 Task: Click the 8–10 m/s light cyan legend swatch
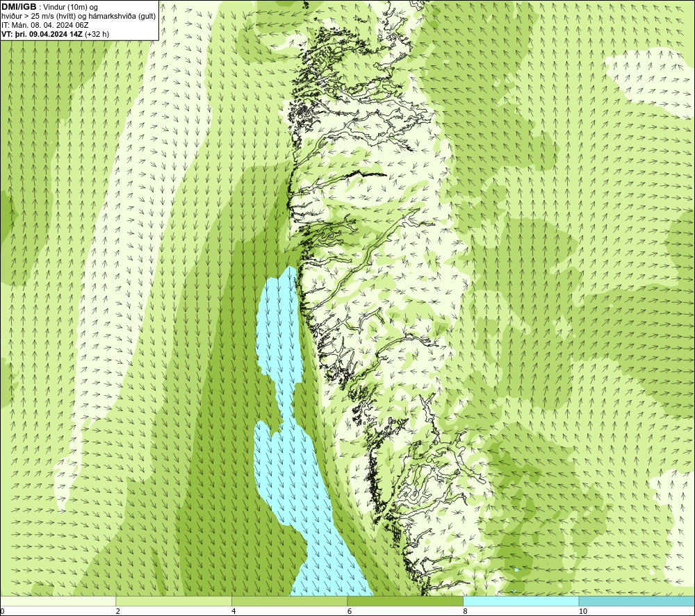tap(521, 601)
